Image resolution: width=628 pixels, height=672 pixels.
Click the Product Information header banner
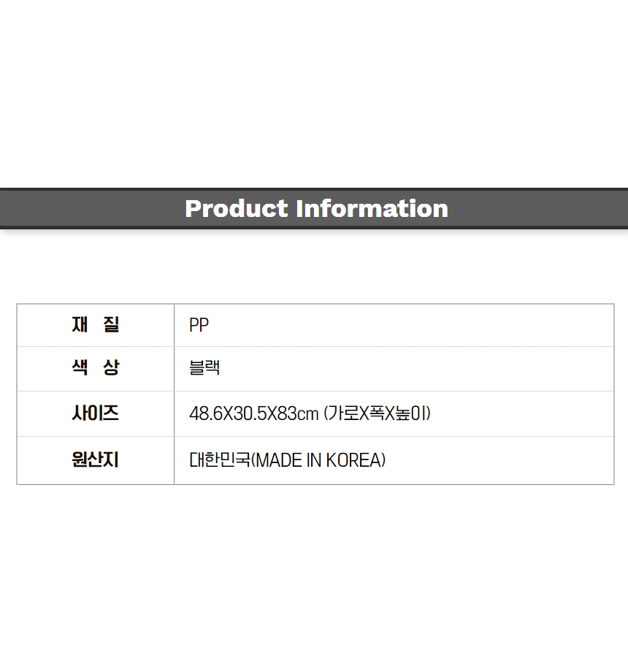314,208
